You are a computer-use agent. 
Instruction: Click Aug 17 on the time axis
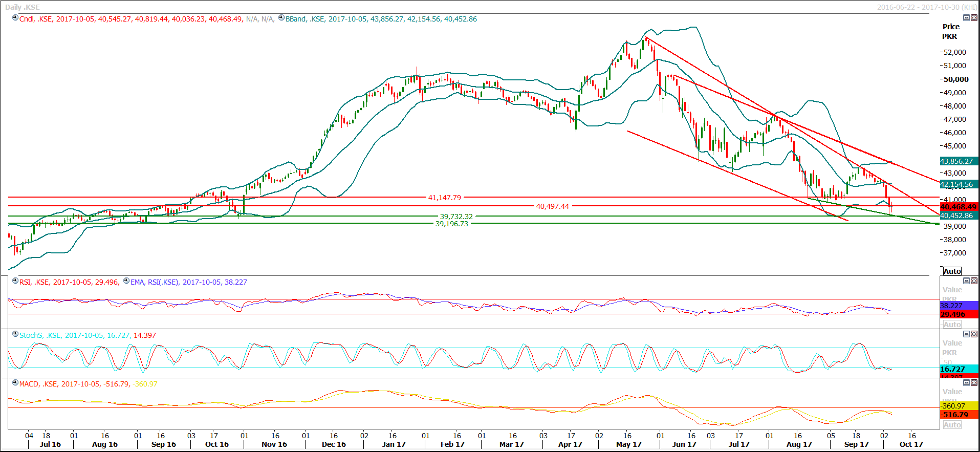tap(799, 444)
